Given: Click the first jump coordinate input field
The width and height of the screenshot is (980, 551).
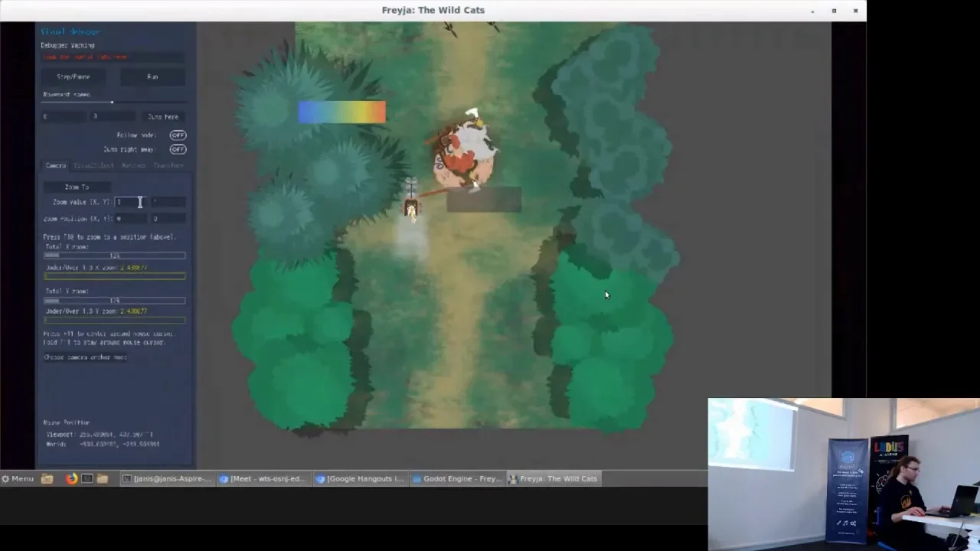Looking at the screenshot, I should click(64, 116).
